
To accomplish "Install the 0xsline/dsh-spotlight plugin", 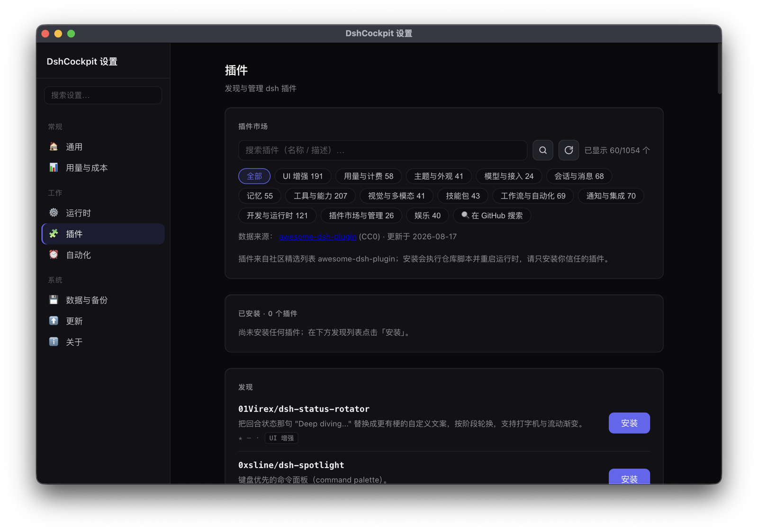I will point(629,477).
